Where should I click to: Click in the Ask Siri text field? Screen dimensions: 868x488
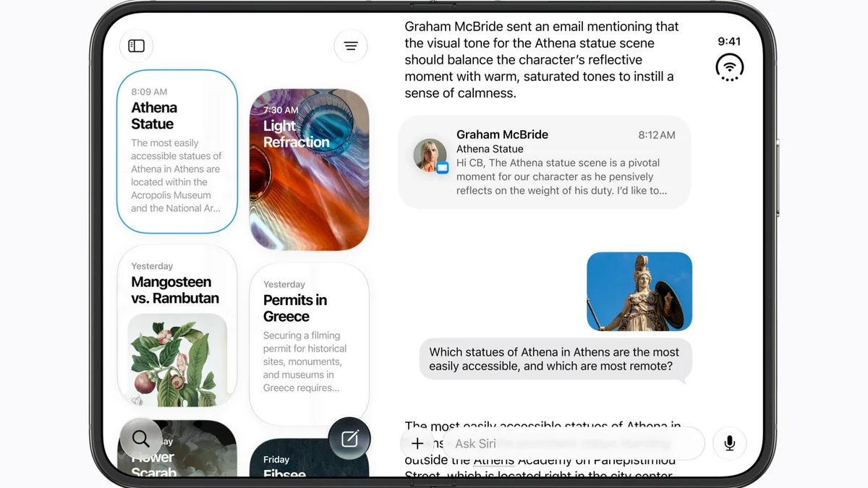pyautogui.click(x=571, y=443)
